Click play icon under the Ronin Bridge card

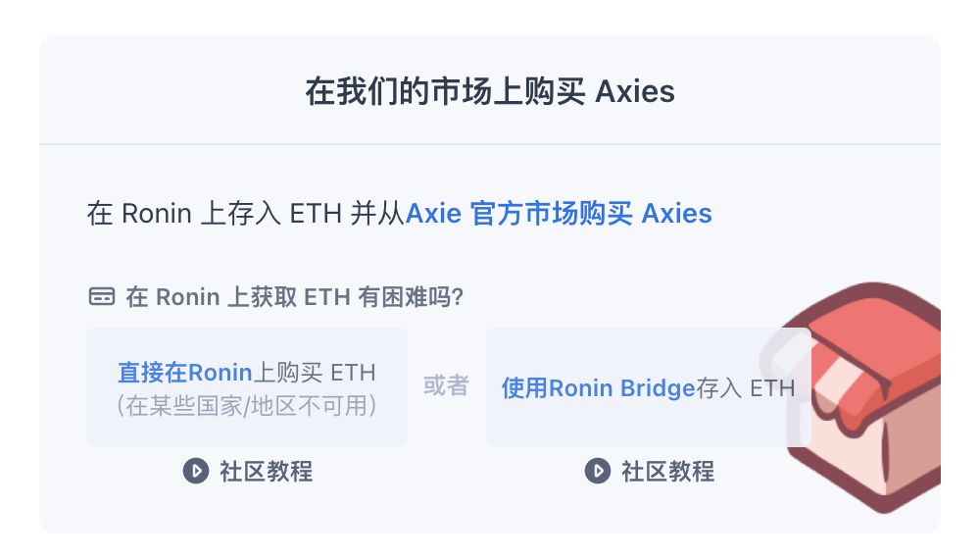[x=597, y=471]
